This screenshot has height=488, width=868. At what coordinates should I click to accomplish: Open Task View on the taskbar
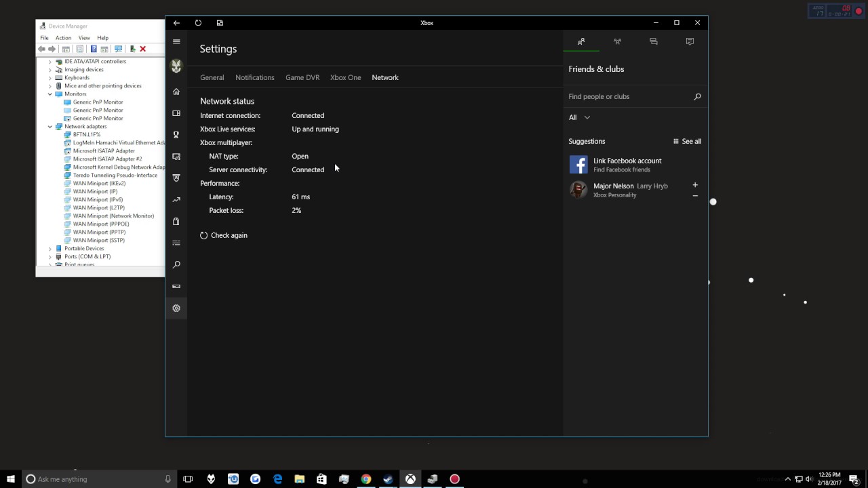click(x=188, y=479)
